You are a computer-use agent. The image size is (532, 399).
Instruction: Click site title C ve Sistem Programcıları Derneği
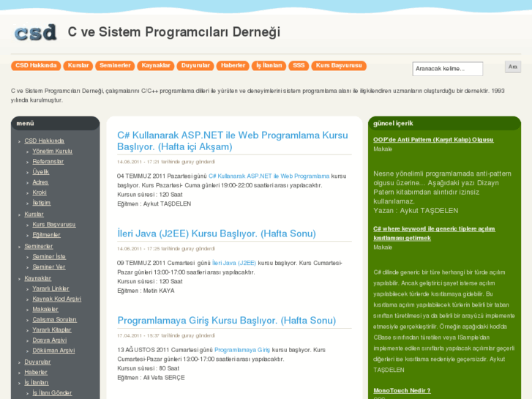pyautogui.click(x=174, y=32)
